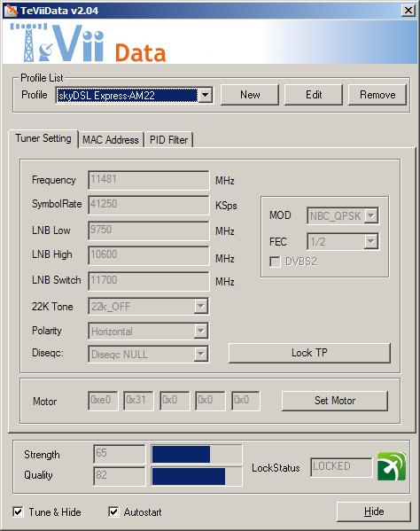
Task: Click the TeViiData title bar app icon
Action: pos(11,11)
